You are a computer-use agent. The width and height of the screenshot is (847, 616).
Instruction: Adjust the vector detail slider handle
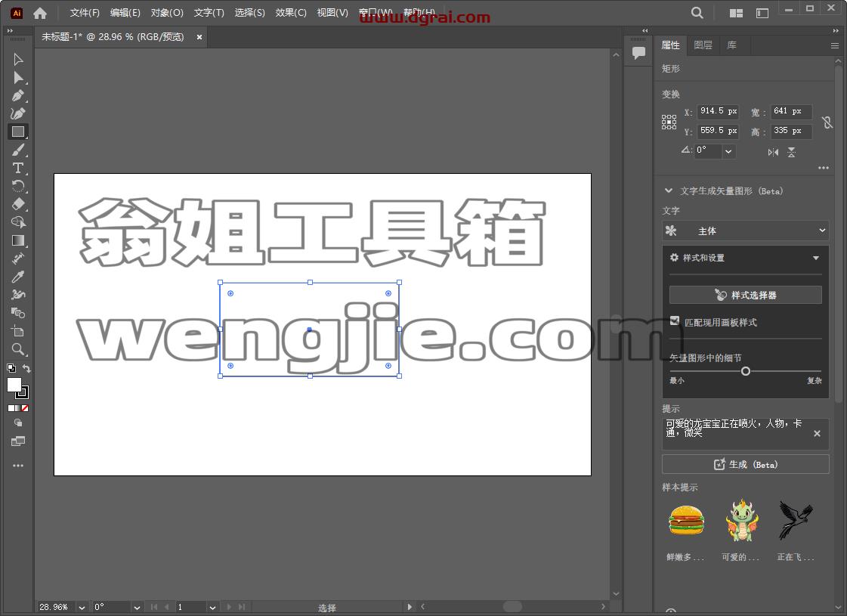tap(746, 371)
